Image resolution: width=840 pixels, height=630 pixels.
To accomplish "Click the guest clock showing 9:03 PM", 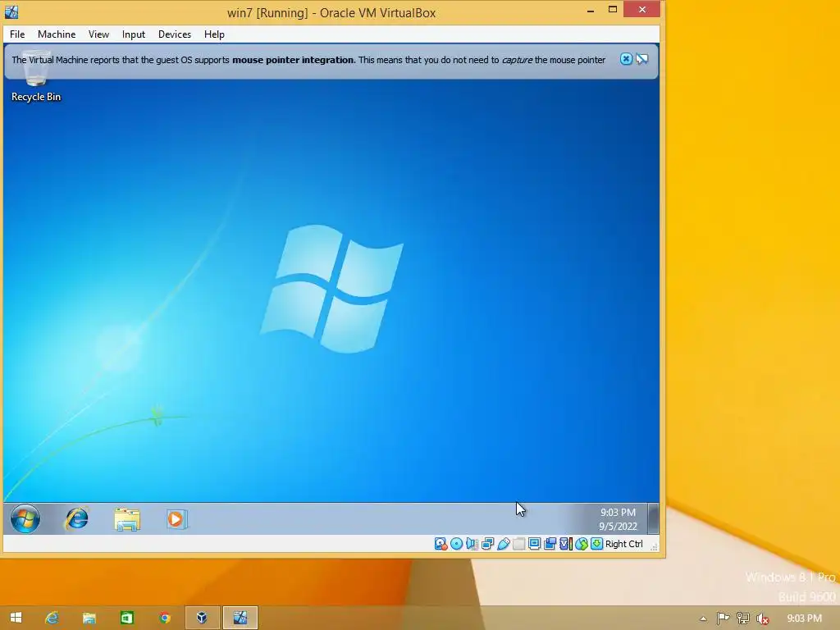I will click(x=618, y=519).
